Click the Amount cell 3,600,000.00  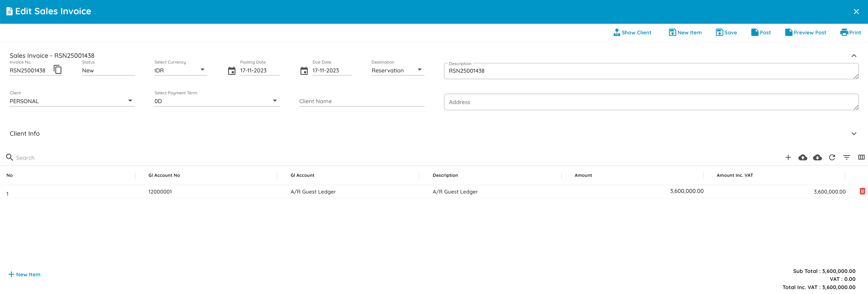tap(686, 191)
